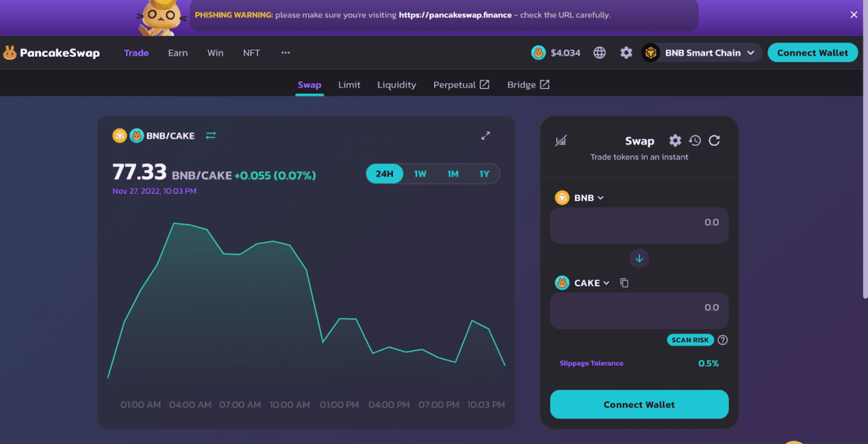Click the CAKE token icon in swap
Viewport: 868px width, 444px height.
(562, 283)
